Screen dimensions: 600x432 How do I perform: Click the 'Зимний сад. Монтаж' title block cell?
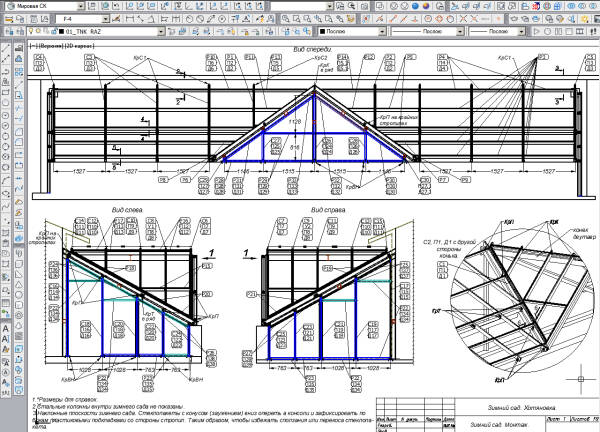(499, 425)
